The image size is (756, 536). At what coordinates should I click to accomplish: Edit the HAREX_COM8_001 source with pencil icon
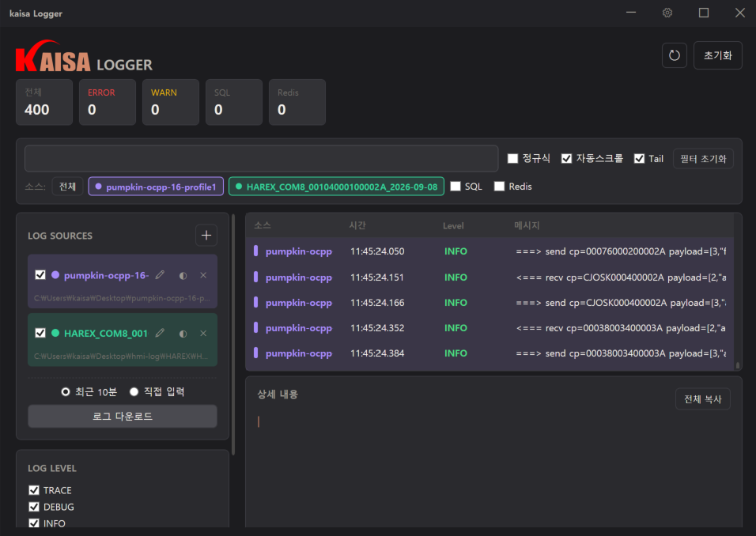pyautogui.click(x=160, y=333)
